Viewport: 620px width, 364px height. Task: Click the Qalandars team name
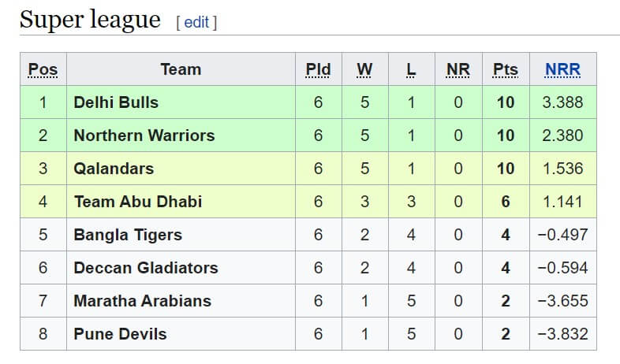[x=114, y=169]
